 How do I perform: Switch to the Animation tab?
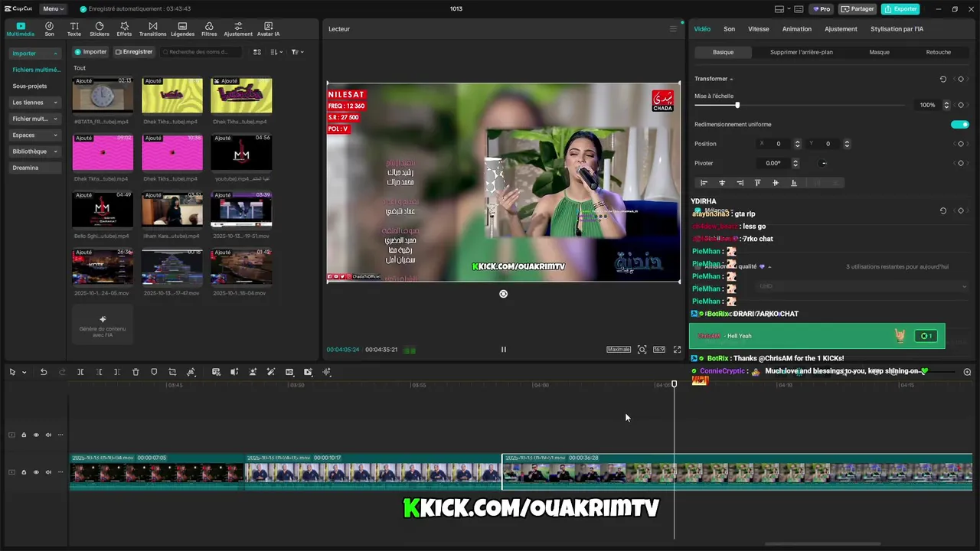pos(796,29)
